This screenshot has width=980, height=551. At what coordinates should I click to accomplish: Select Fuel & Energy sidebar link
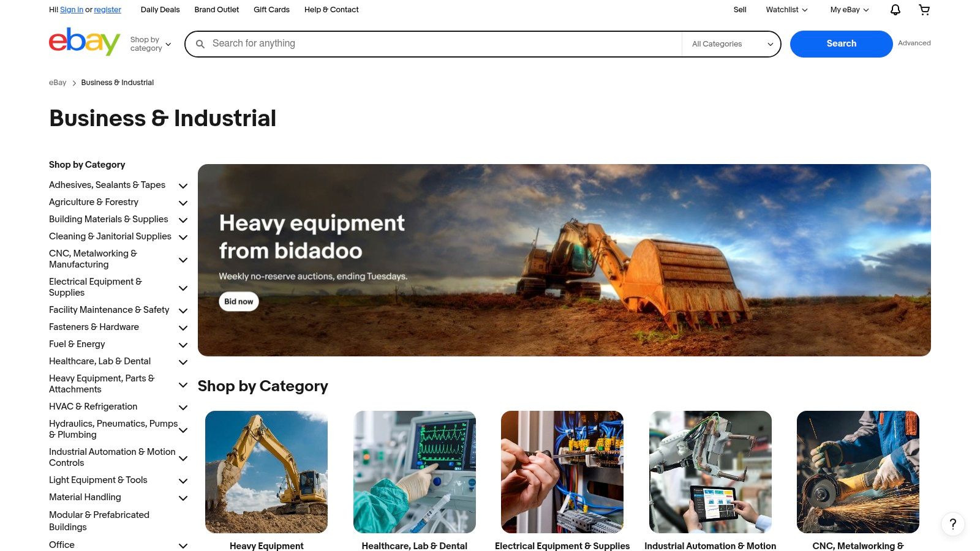pos(77,344)
